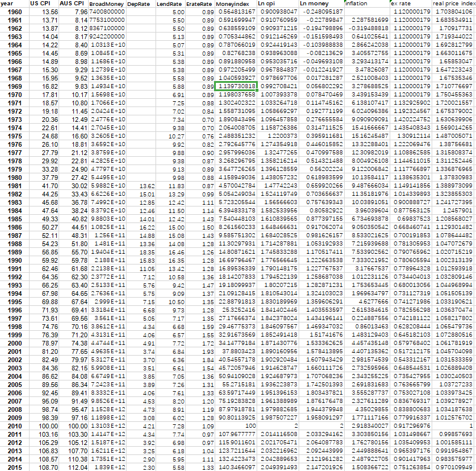Screen dimensions: 476x471
Task: Click Moneyindex value 0.564813167
Action: pyautogui.click(x=237, y=12)
